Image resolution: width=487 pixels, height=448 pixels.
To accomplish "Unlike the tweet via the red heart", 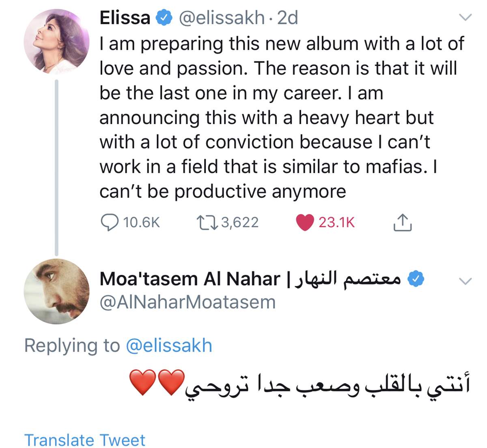I will pyautogui.click(x=305, y=223).
